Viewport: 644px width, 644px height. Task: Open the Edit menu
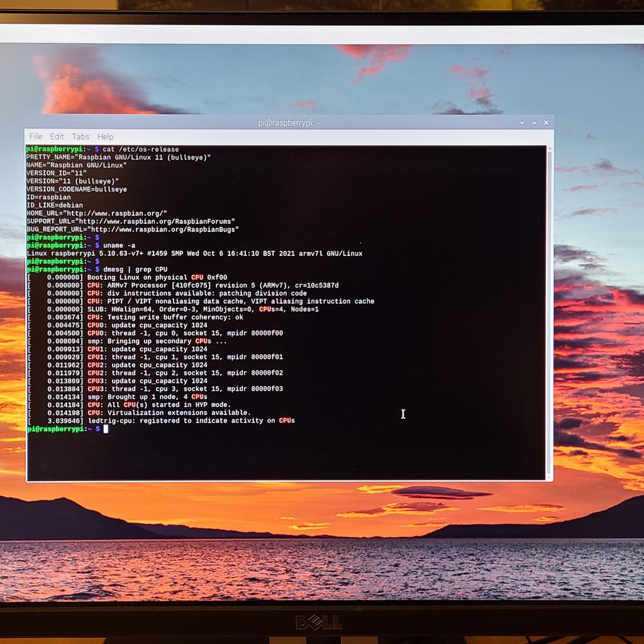57,136
